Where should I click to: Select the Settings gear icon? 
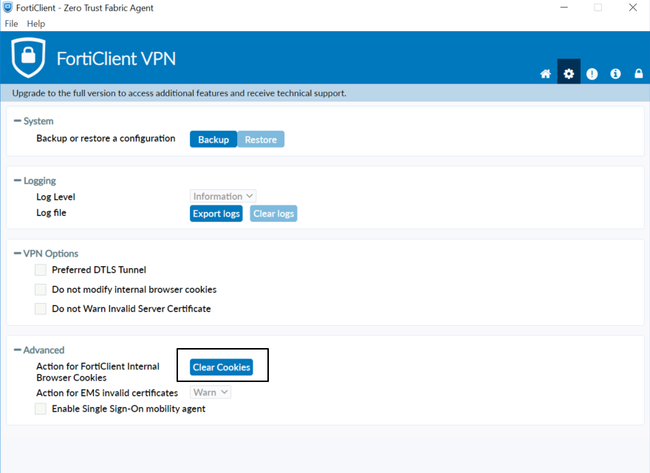pyautogui.click(x=569, y=72)
